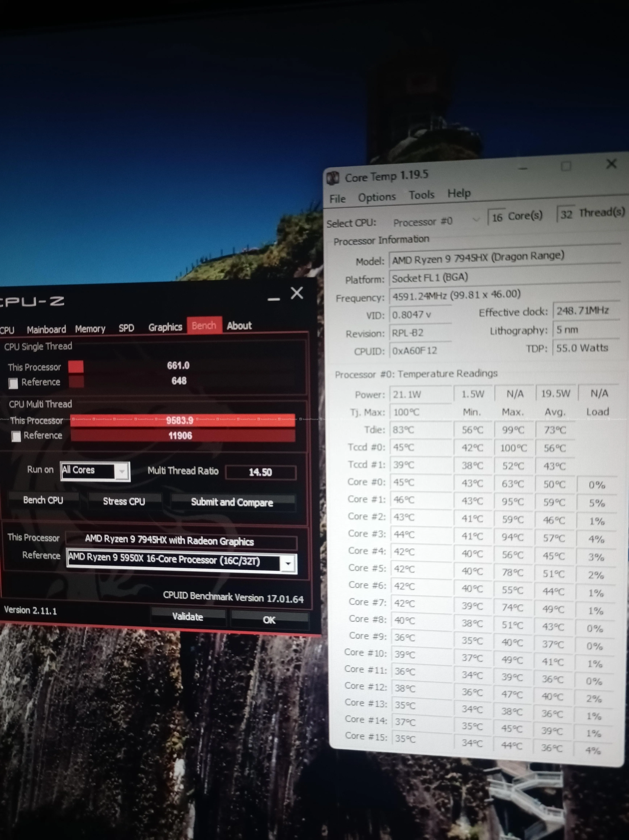Maximize the Core Temp window
Screen dimensions: 629x840
[566, 166]
